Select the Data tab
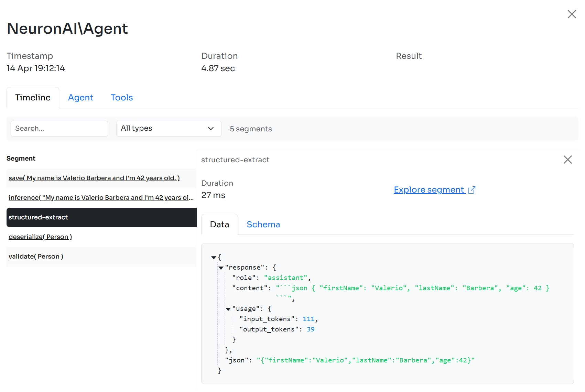This screenshot has height=392, width=585. 219,225
